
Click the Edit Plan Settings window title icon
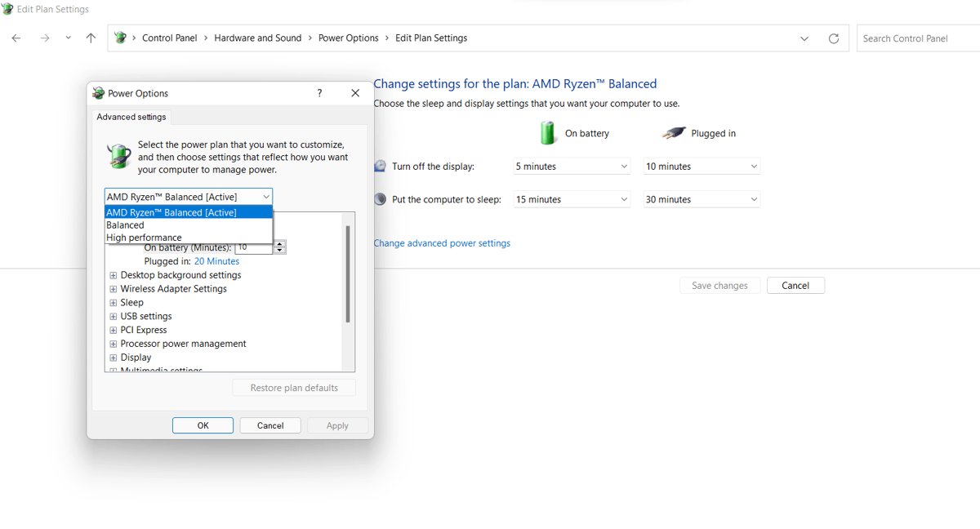click(x=8, y=9)
